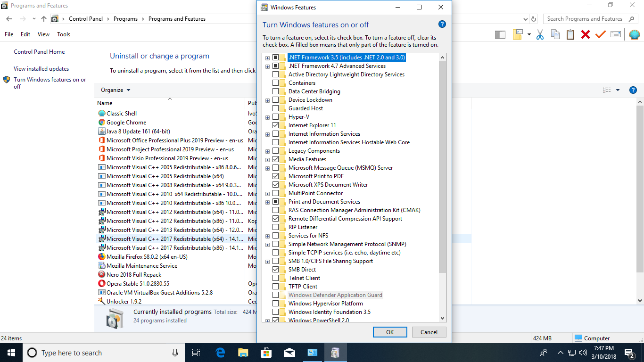Screen dimensions: 644x362
Task: Click Turn Windows features on or off link
Action: [50, 83]
